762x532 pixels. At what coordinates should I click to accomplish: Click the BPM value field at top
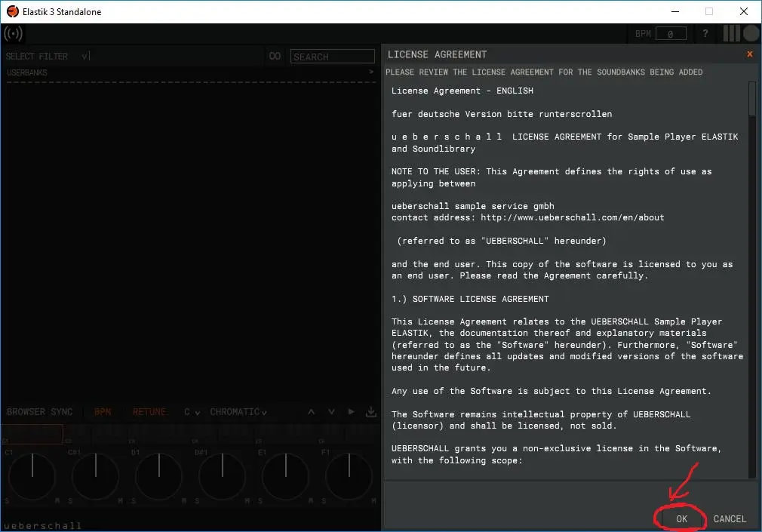pyautogui.click(x=671, y=33)
